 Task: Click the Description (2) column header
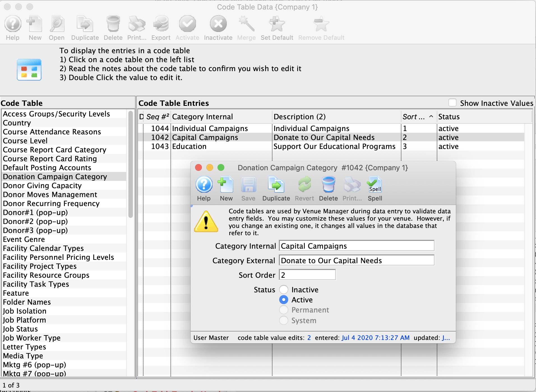tap(336, 117)
